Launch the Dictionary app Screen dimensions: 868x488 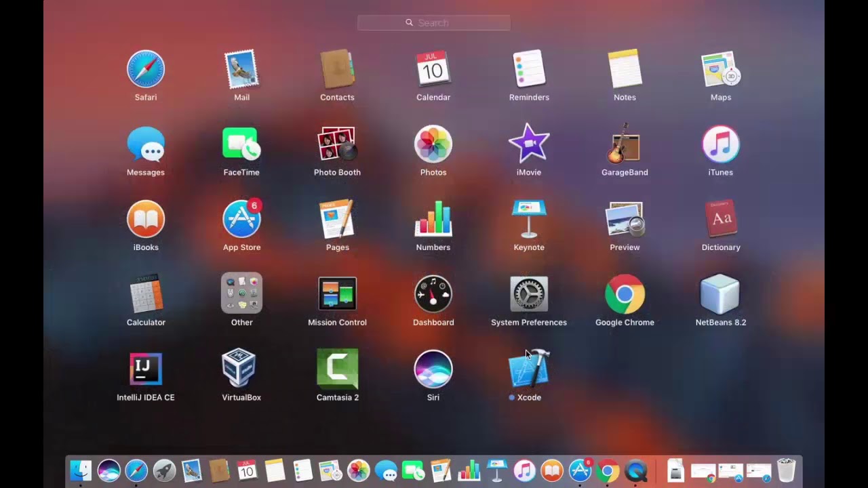click(x=721, y=220)
